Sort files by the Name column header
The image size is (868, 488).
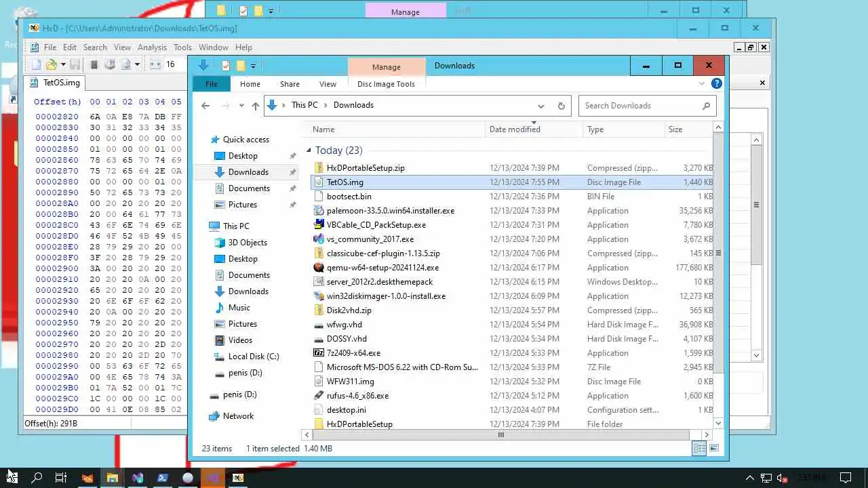(397, 129)
